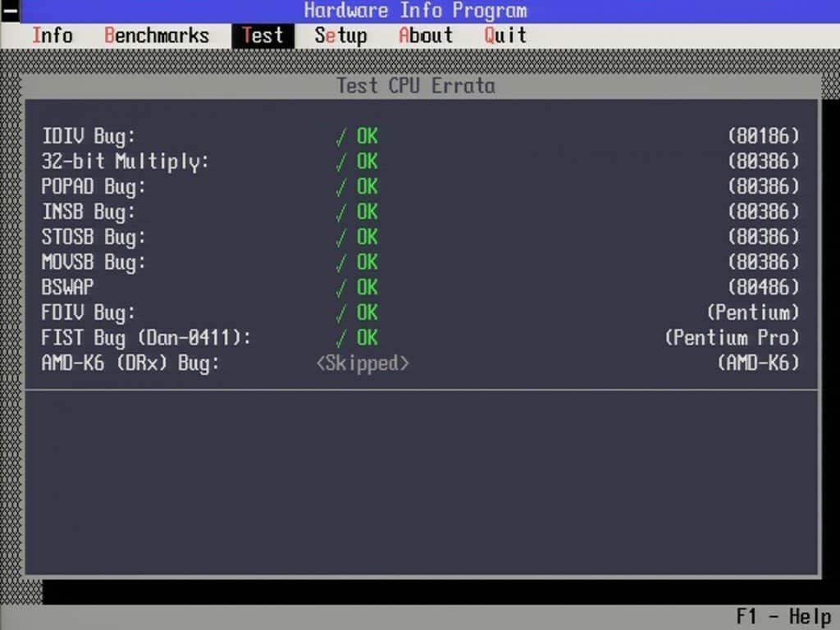Click the <Skipped> status text
This screenshot has width=840, height=630.
363,363
